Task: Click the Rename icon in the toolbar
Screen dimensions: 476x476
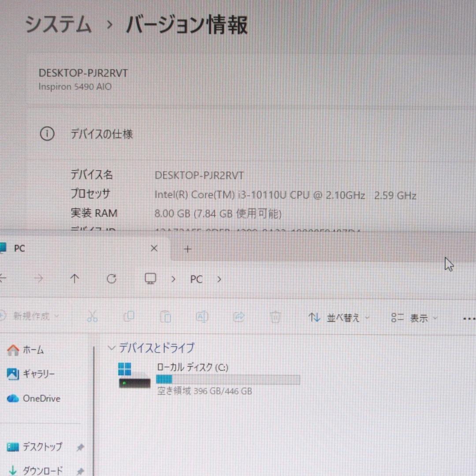Action: tap(202, 316)
